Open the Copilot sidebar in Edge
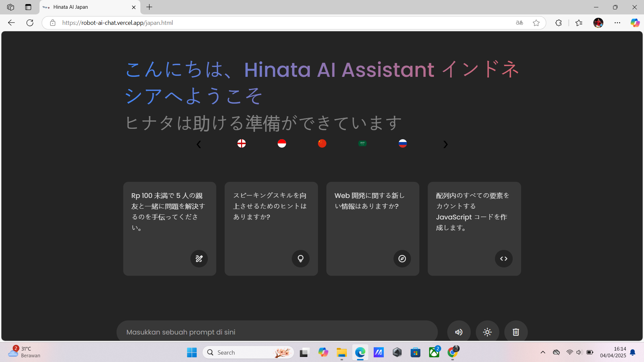This screenshot has width=644, height=362. tap(635, 23)
